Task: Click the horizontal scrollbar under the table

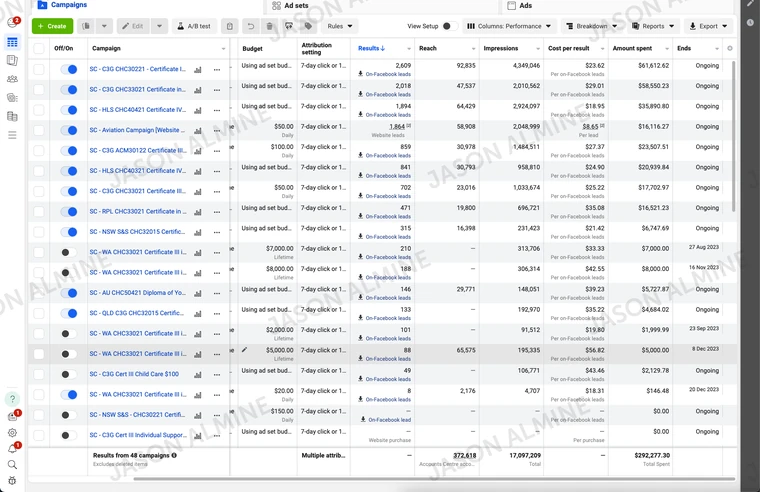Action: point(434,479)
